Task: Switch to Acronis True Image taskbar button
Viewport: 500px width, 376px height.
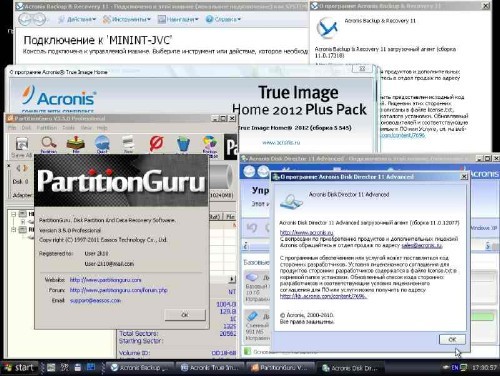Action: [x=210, y=368]
